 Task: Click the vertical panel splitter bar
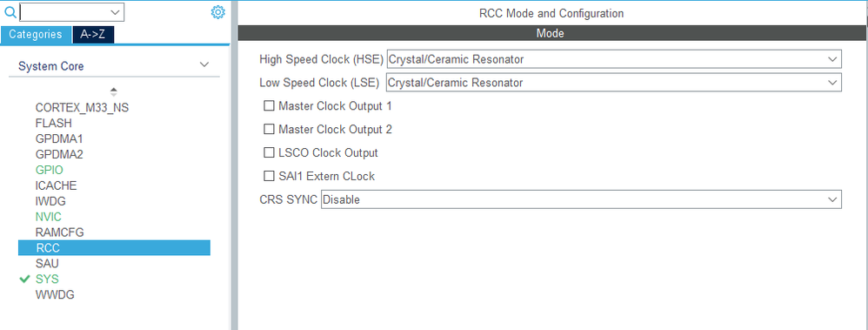[234, 165]
